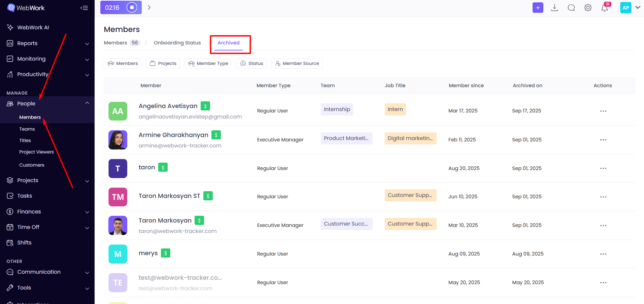The height and width of the screenshot is (304, 644).
Task: Collapse the People section in sidebar
Action: pos(87,103)
